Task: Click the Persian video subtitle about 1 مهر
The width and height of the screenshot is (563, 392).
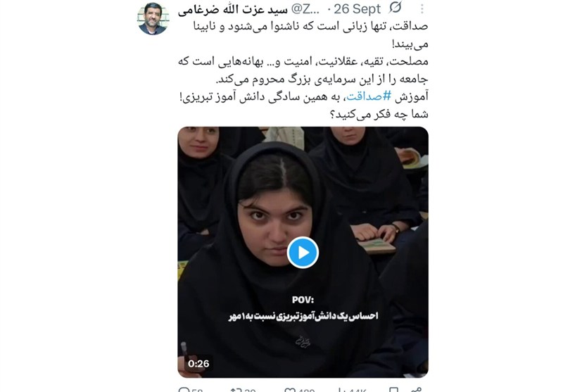Action: pos(303,316)
